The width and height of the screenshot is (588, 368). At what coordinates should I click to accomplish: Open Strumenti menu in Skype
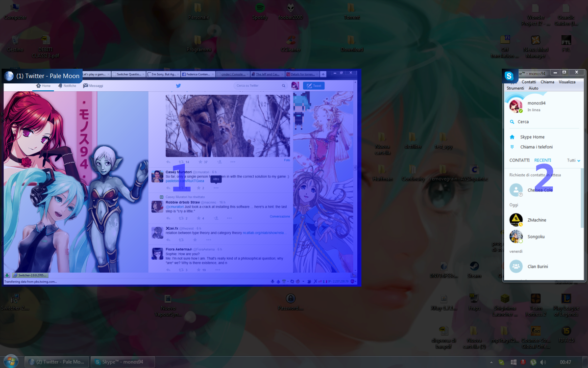[515, 88]
